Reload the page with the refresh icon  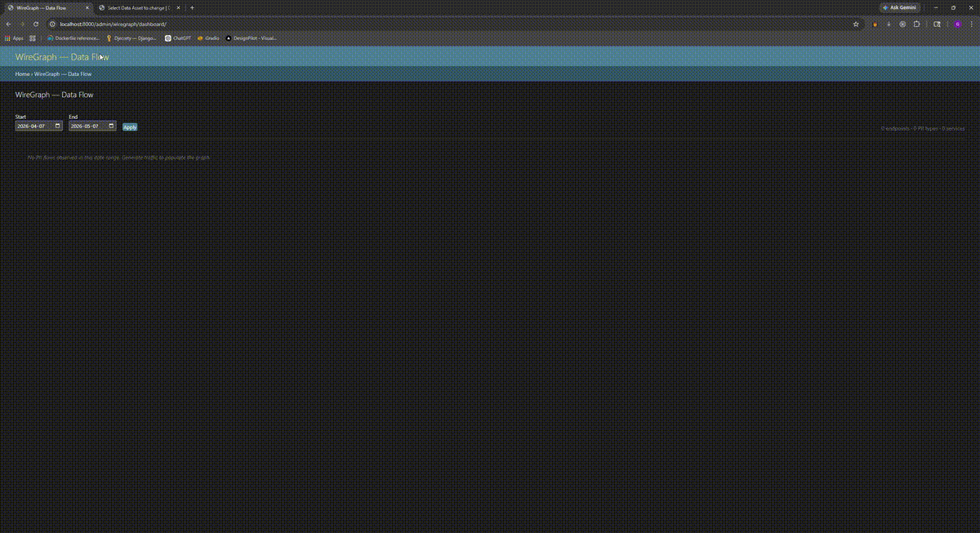36,24
